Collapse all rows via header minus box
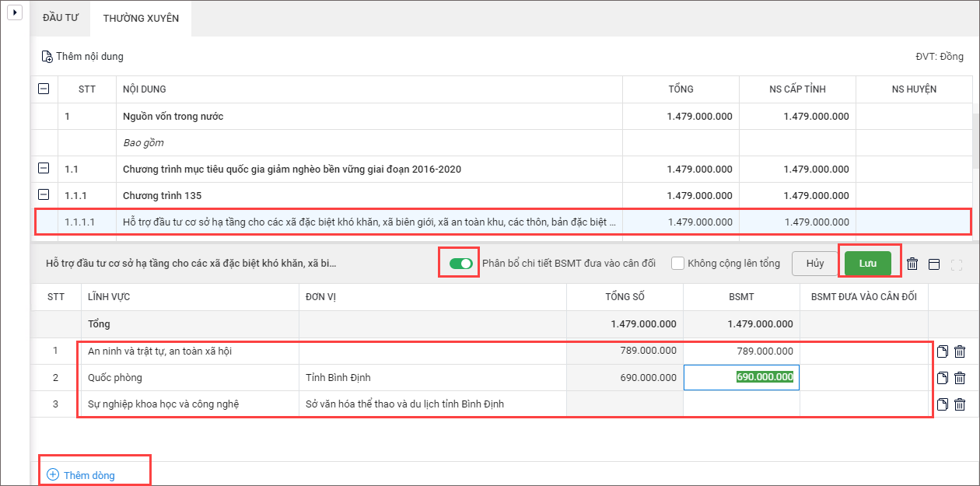This screenshot has height=486, width=980. 44,89
